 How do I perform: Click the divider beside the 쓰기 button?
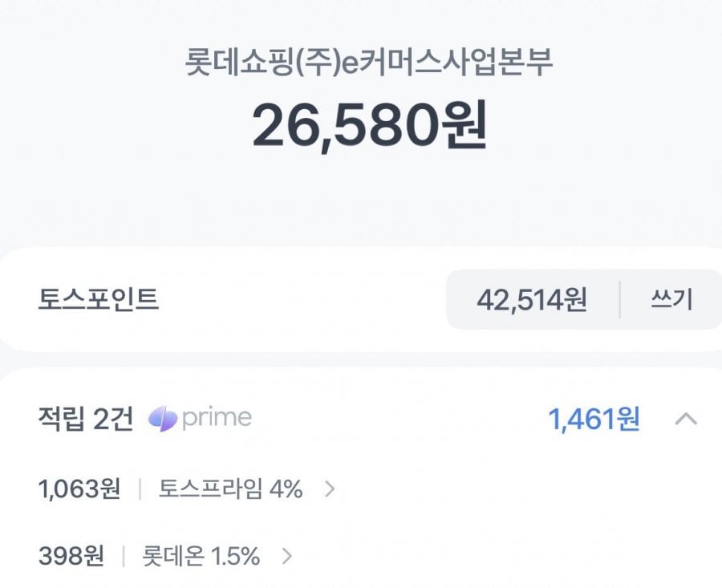pos(620,300)
